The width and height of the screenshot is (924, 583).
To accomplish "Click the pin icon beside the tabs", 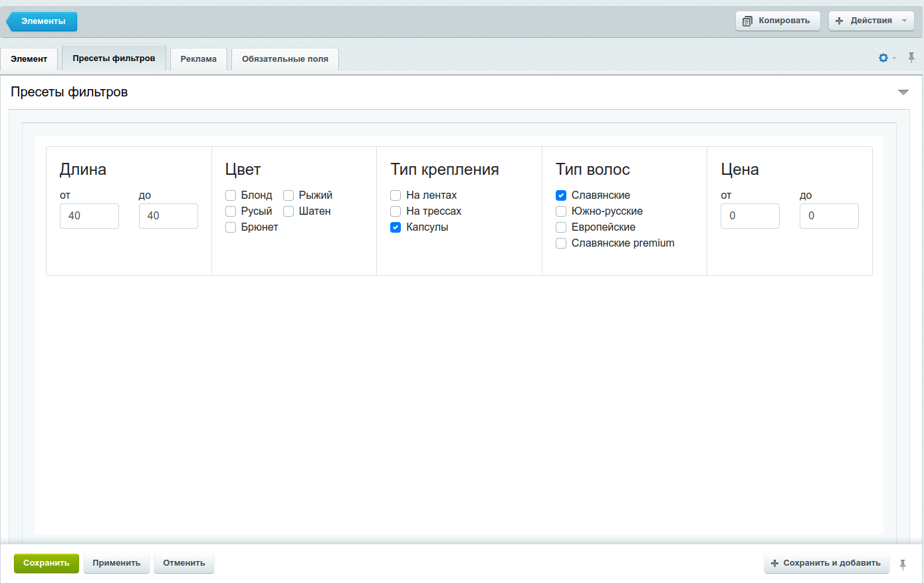I will [911, 58].
